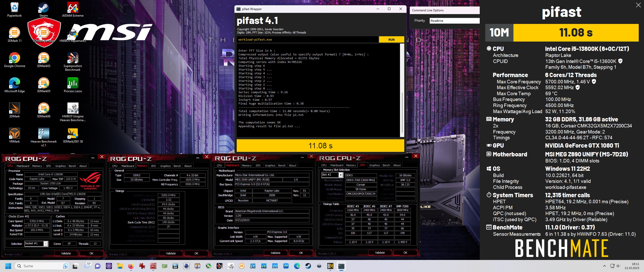
Task: Click the yellow RUN button in pifast Wrapper
Action: [391, 40]
